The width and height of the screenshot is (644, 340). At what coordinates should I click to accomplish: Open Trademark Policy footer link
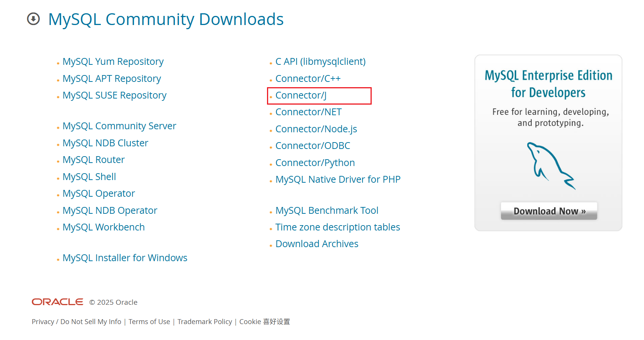pos(205,321)
